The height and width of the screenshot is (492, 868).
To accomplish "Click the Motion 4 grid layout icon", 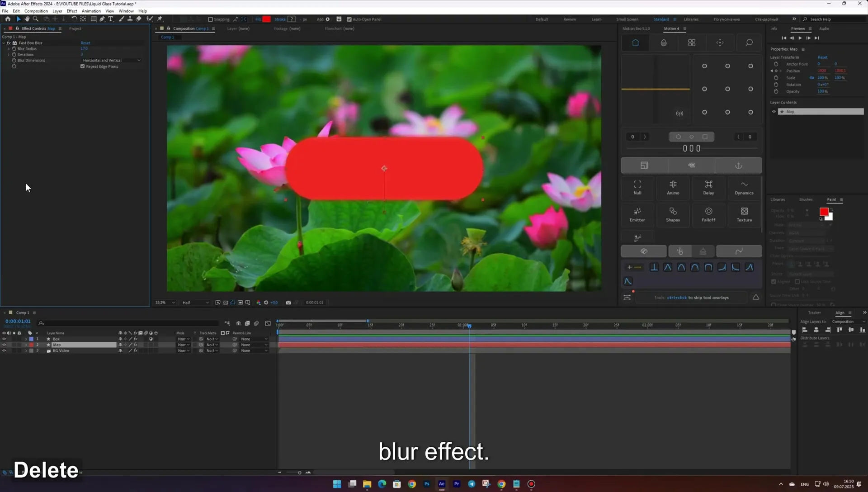I will pos(692,43).
